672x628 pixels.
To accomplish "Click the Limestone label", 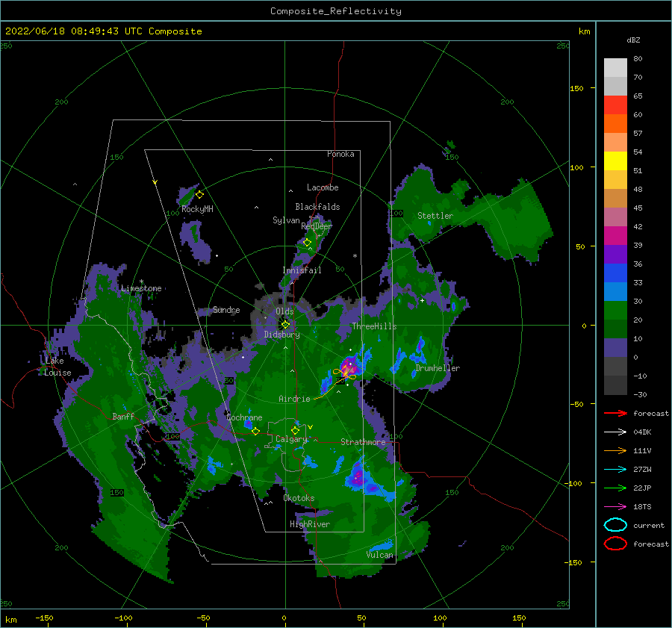I will click(141, 288).
